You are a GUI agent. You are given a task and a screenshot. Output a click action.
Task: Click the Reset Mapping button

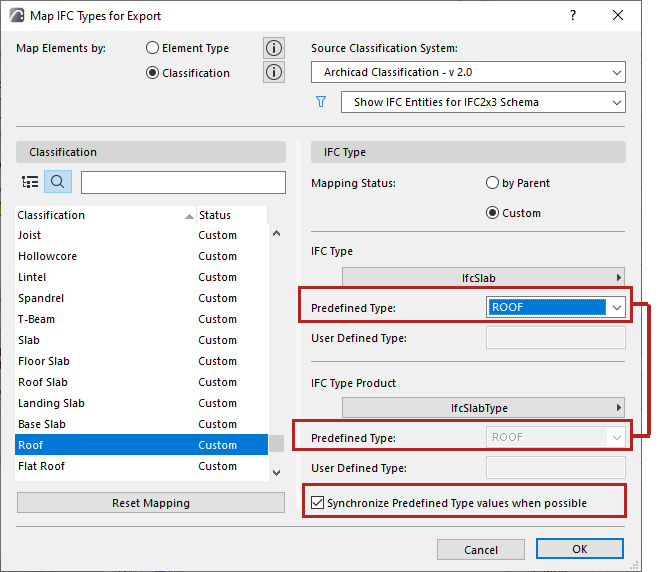click(150, 503)
